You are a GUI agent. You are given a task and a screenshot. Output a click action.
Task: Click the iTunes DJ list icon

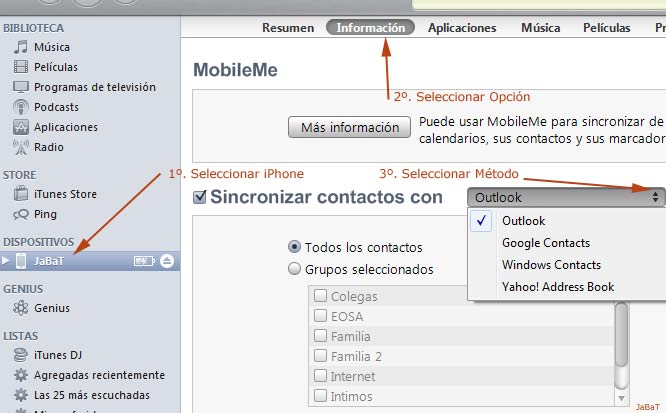21,355
